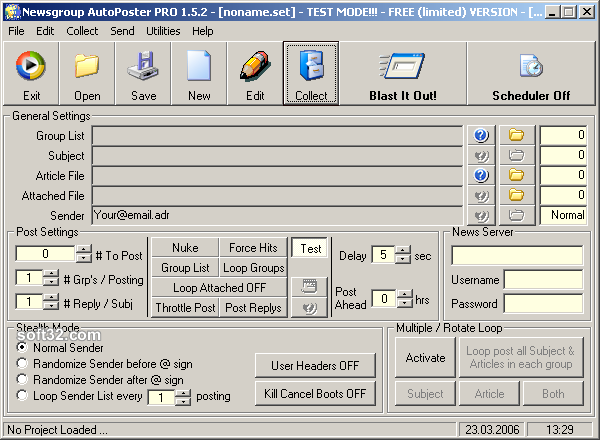The height and width of the screenshot is (440, 600).
Task: Browse folder for Article File
Action: point(517,175)
